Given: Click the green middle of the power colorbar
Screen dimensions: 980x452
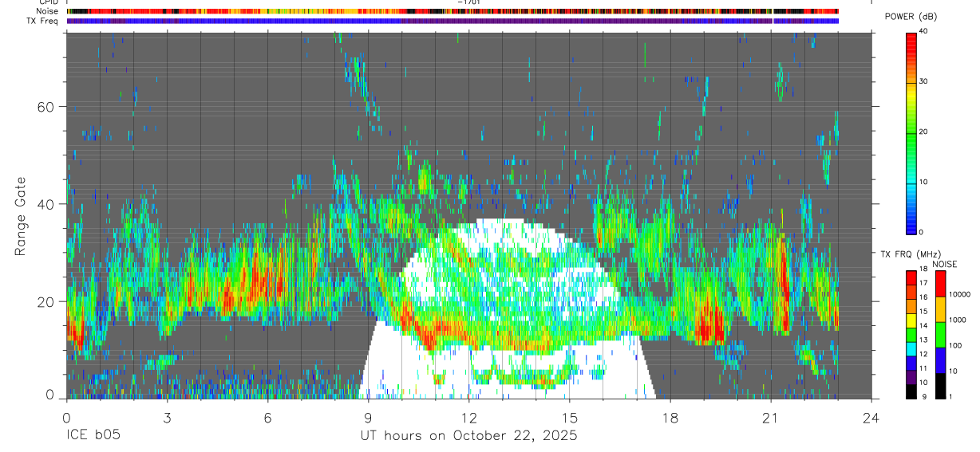Looking at the screenshot, I should [911, 136].
